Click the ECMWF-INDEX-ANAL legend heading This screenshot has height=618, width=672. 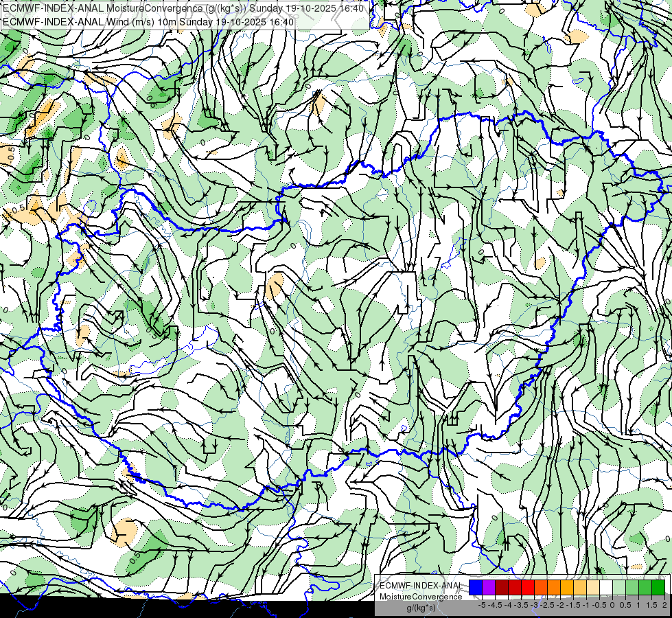tap(421, 586)
